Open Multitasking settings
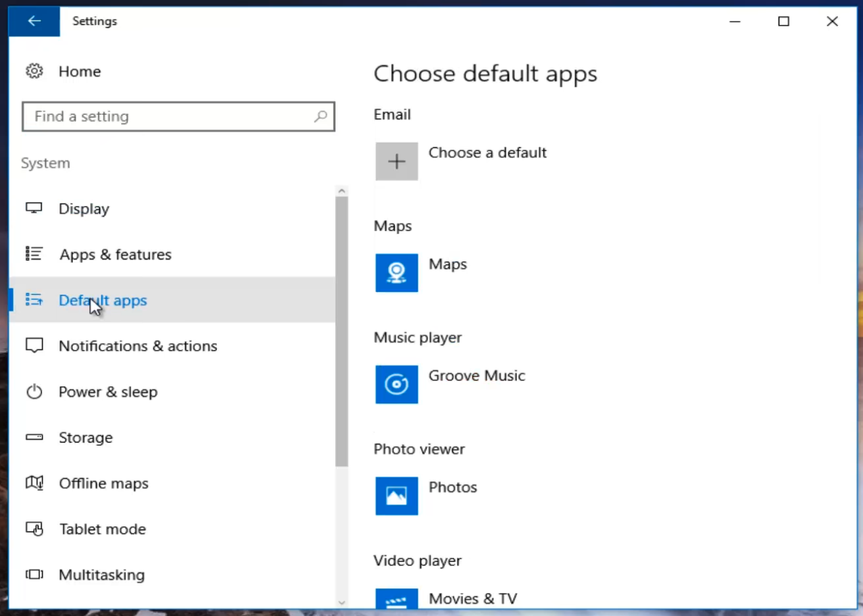Screen dimensions: 863x616 (102, 575)
